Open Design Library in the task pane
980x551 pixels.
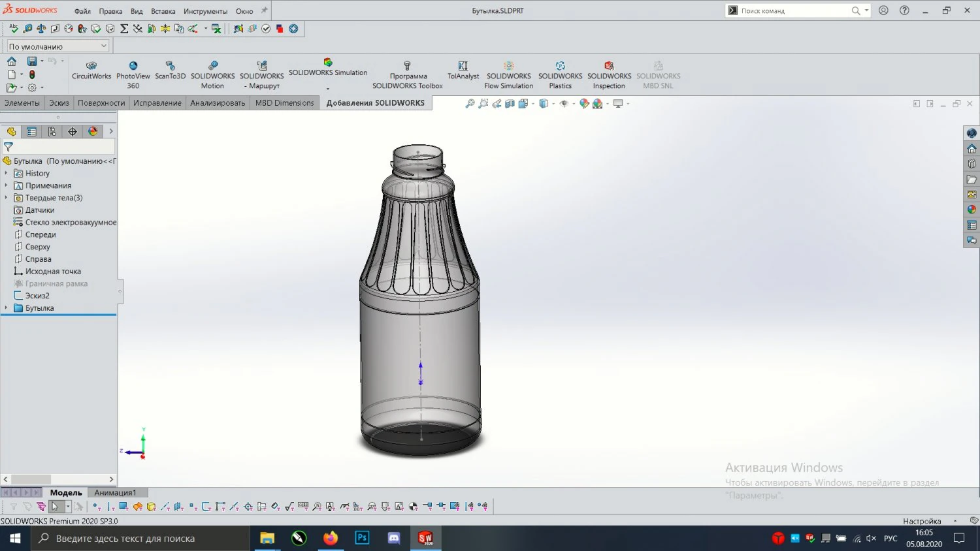click(972, 164)
